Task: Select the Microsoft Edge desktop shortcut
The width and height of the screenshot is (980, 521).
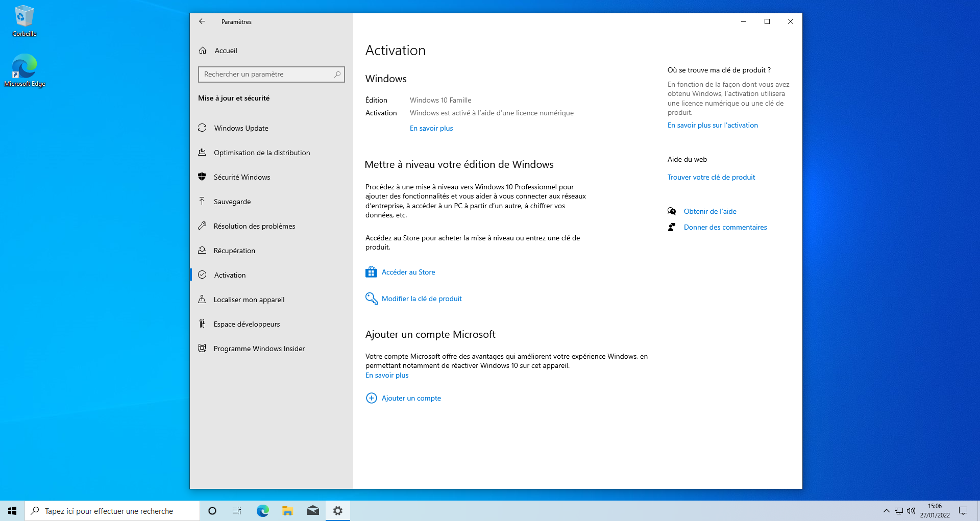Action: pyautogui.click(x=24, y=71)
